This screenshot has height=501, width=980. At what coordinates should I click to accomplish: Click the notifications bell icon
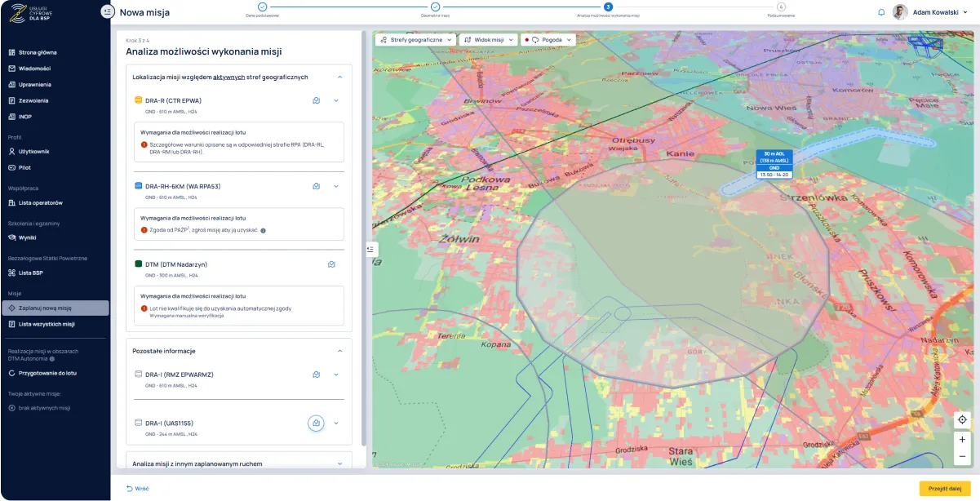coord(881,12)
